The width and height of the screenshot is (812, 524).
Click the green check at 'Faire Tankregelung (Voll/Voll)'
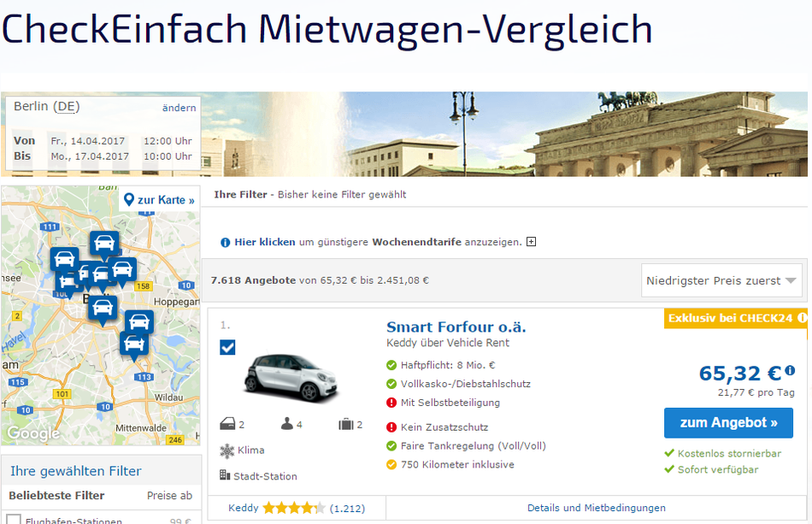[391, 446]
